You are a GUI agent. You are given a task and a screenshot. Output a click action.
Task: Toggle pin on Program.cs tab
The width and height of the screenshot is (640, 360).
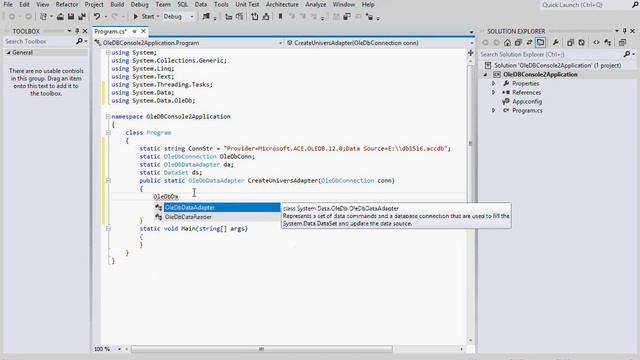pos(134,31)
